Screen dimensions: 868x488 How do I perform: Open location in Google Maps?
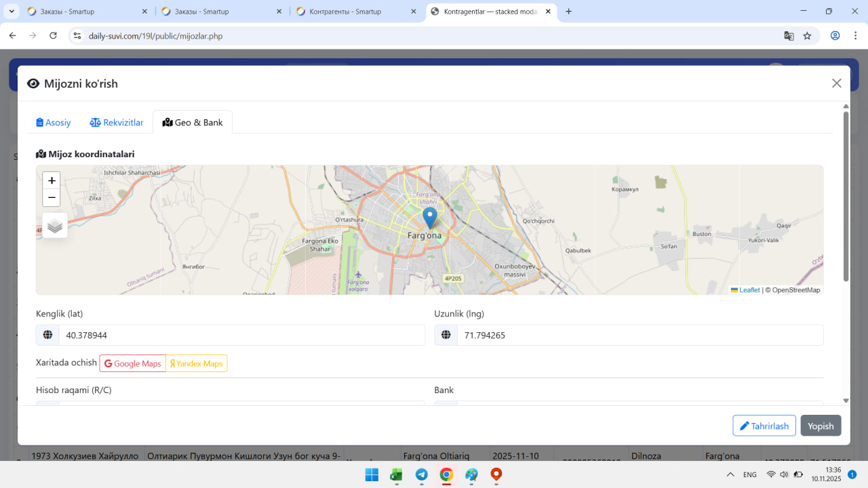(133, 363)
